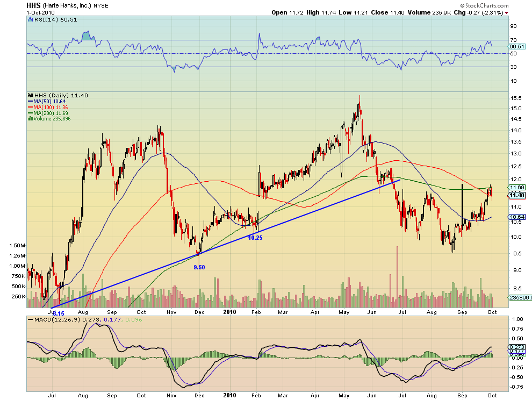Click the candlestick icon beside HHS (Daily)

coord(31,95)
